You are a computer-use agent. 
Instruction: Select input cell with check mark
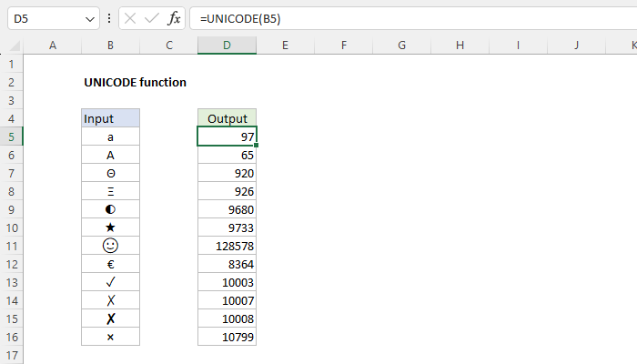click(x=110, y=282)
